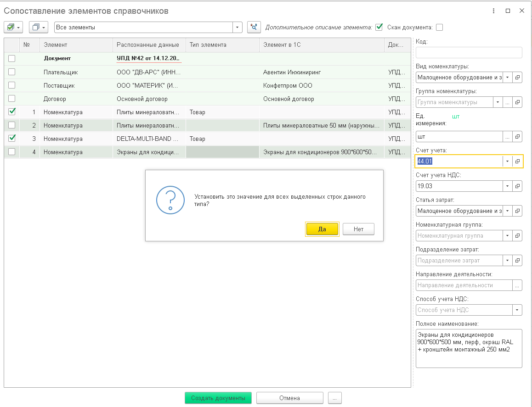Confirm the dialog with Да

click(322, 229)
